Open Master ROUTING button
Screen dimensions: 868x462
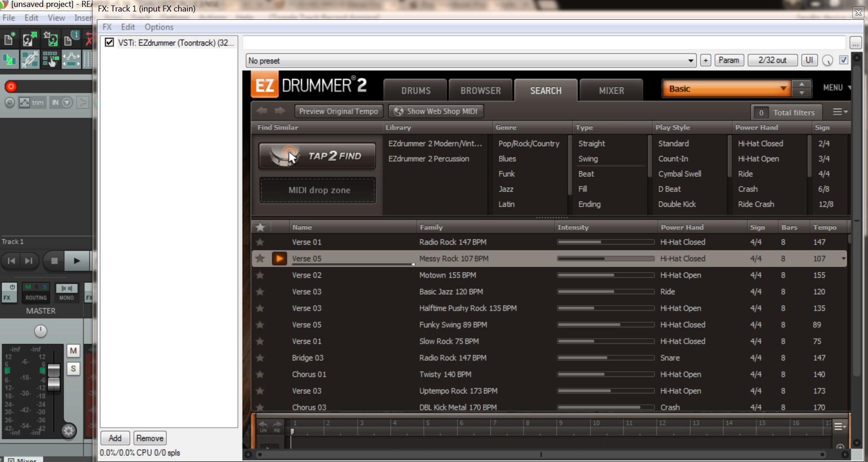[x=36, y=293]
